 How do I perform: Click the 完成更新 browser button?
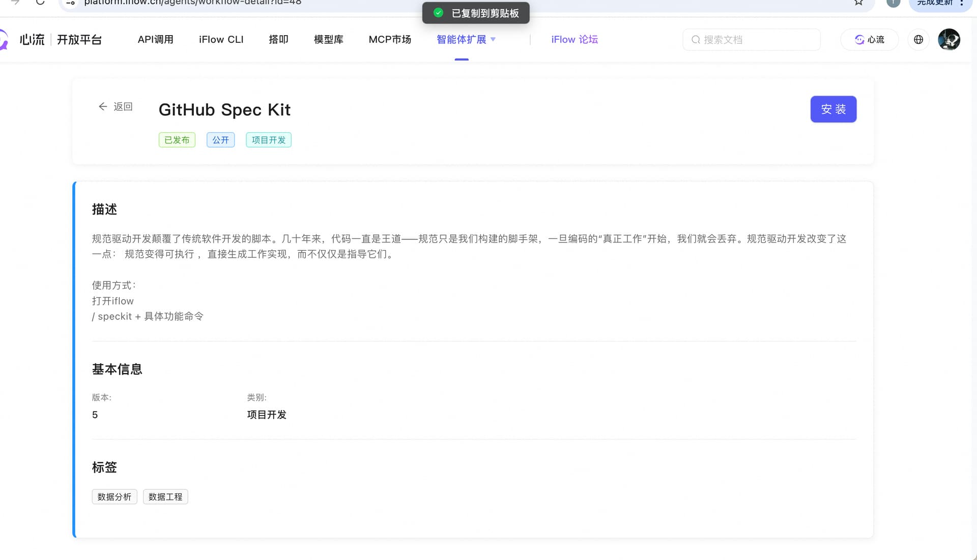click(935, 3)
